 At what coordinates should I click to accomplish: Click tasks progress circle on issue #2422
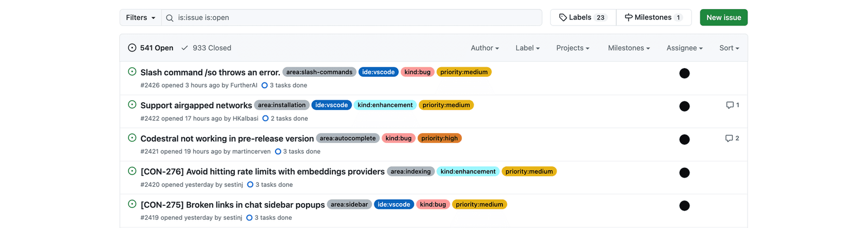point(265,119)
